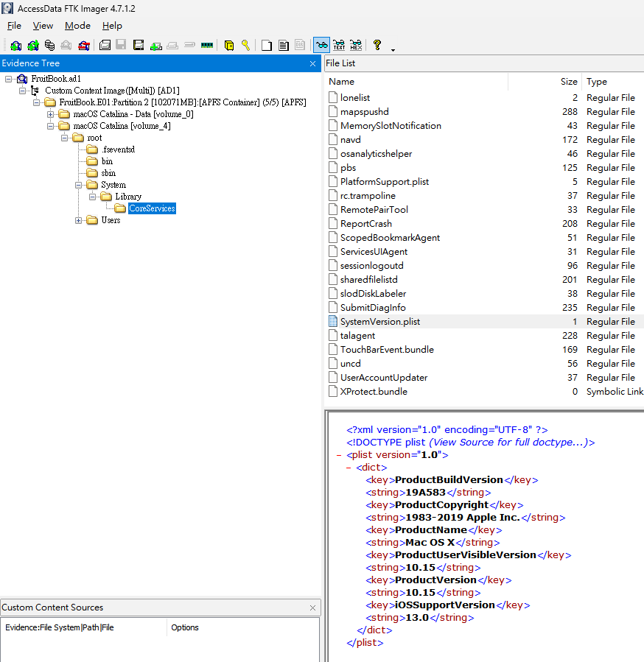Viewport: 644px width, 662px height.
Task: Click the Create Disk Image icon
Action: tap(105, 45)
